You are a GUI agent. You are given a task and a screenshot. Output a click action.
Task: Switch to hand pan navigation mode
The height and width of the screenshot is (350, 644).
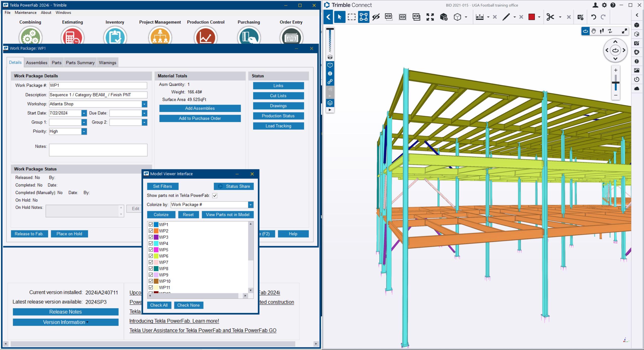click(x=594, y=31)
